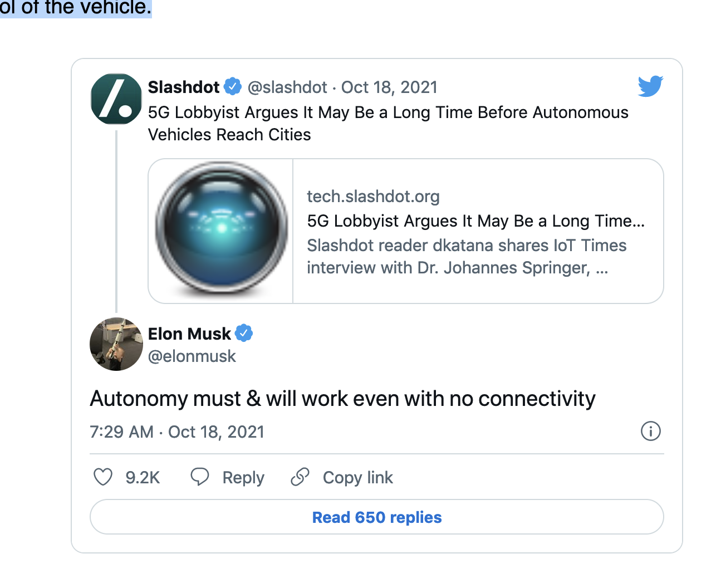Open the blue orb article thumbnail
716x588 pixels.
point(221,231)
